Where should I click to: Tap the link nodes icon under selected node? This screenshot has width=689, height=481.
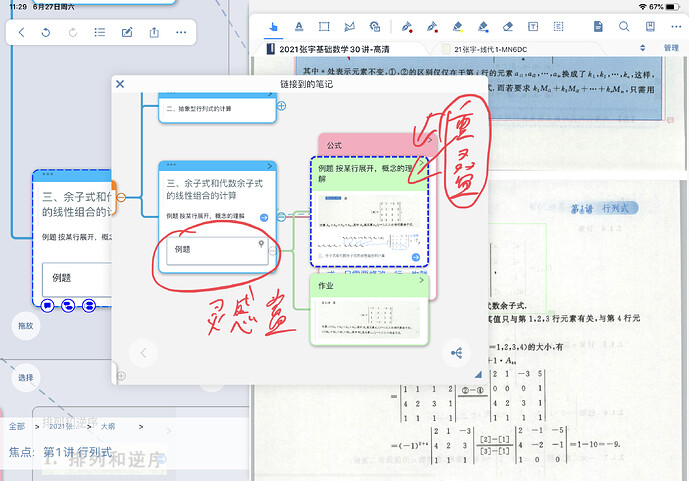68,305
